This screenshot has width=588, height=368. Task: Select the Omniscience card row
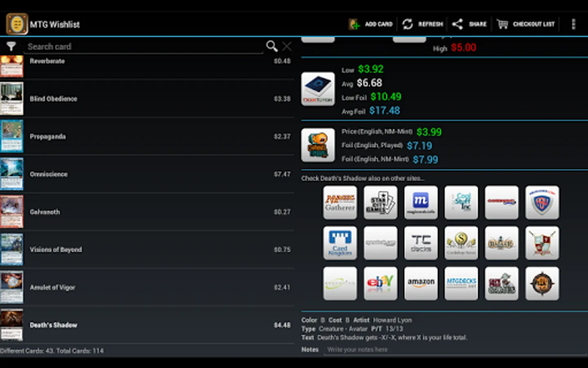[x=147, y=174]
